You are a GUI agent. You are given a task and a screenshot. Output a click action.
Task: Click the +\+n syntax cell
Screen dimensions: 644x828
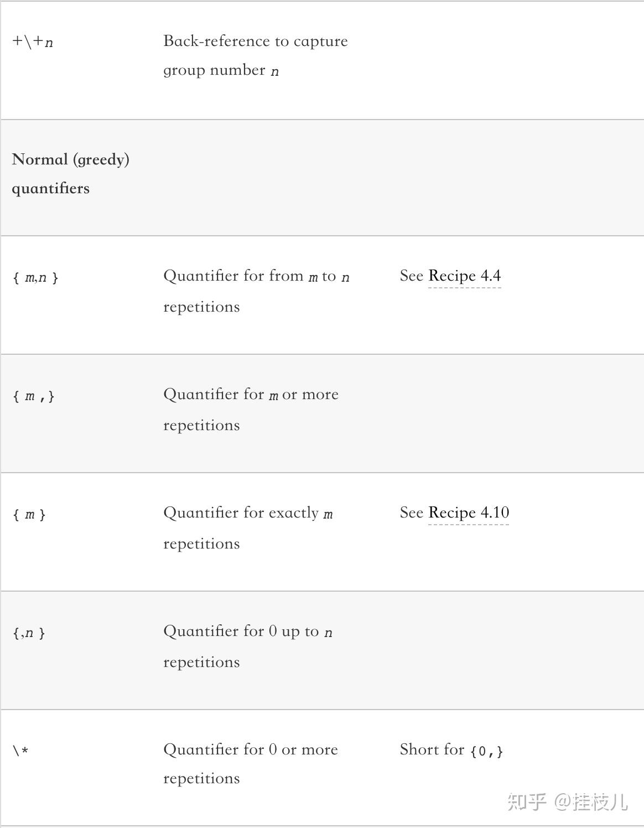point(33,42)
